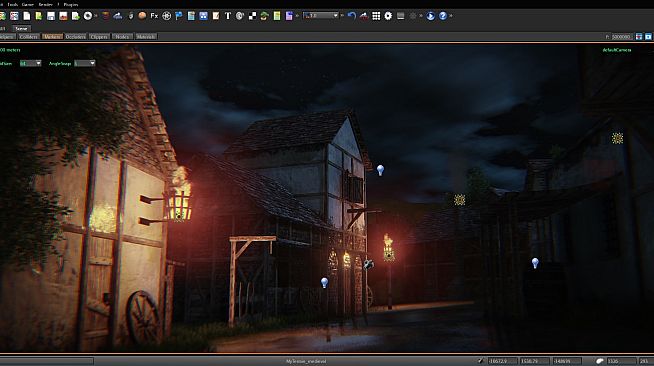Click the red mountain terrain icon
The image size is (654, 366).
coord(364,16)
